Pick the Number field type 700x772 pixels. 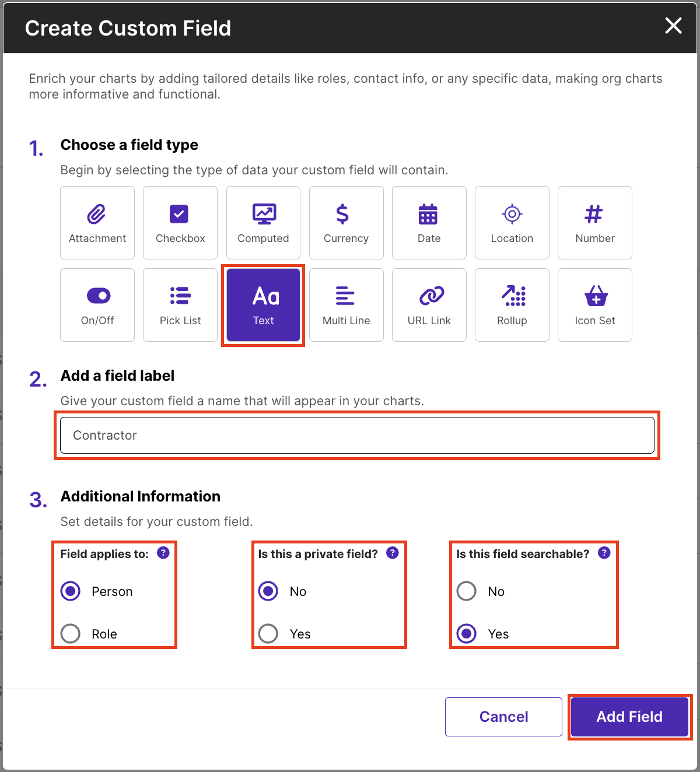point(594,223)
